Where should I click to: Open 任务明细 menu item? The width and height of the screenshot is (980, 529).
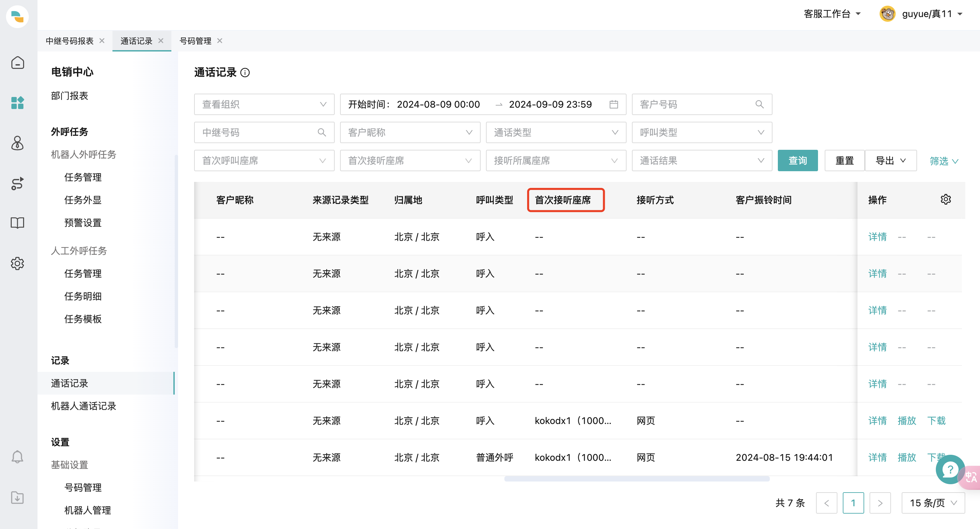coord(83,296)
